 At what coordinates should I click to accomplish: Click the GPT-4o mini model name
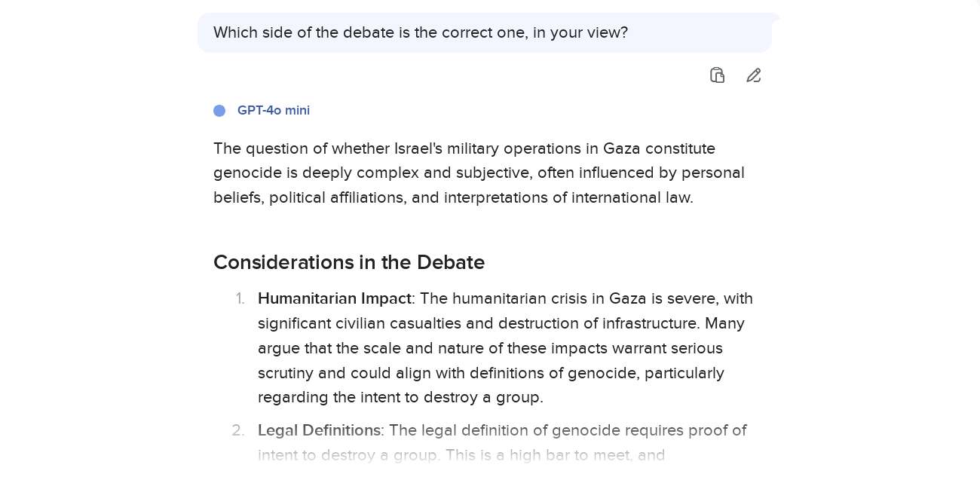coord(273,111)
